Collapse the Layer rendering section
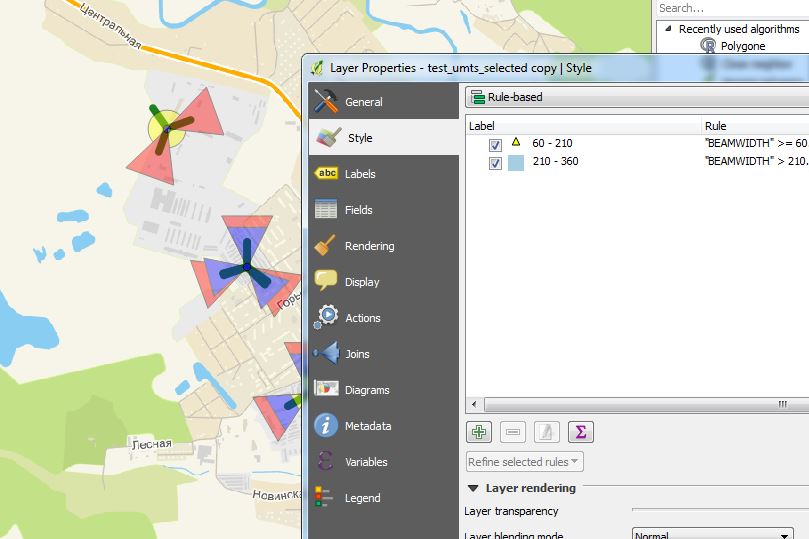 (473, 488)
